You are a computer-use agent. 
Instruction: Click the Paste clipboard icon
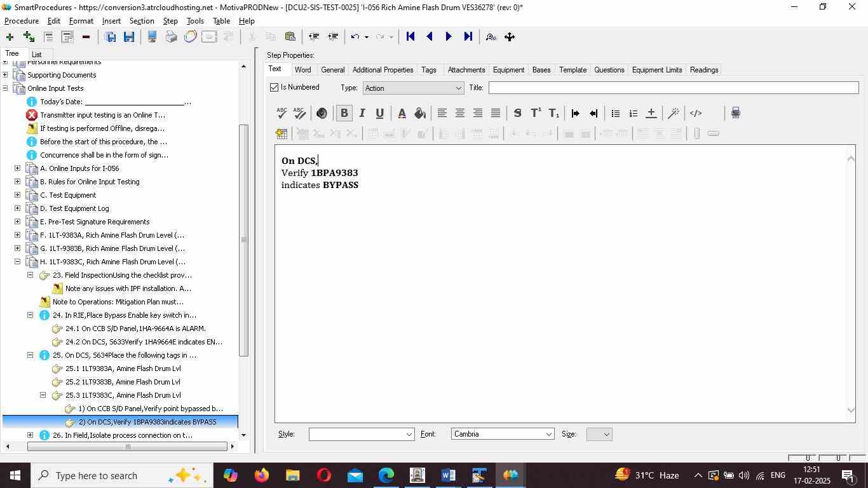[x=290, y=37]
